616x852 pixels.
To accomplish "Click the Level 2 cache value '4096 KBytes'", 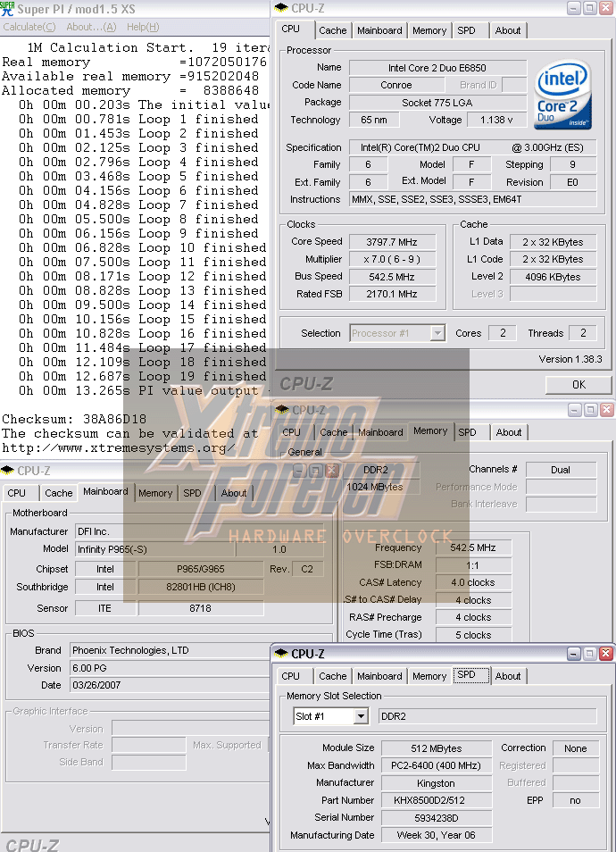I will pos(553,277).
